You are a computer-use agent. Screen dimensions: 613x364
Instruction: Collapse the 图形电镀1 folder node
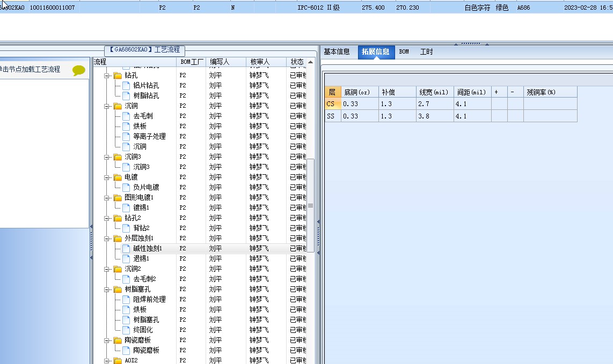pos(106,198)
